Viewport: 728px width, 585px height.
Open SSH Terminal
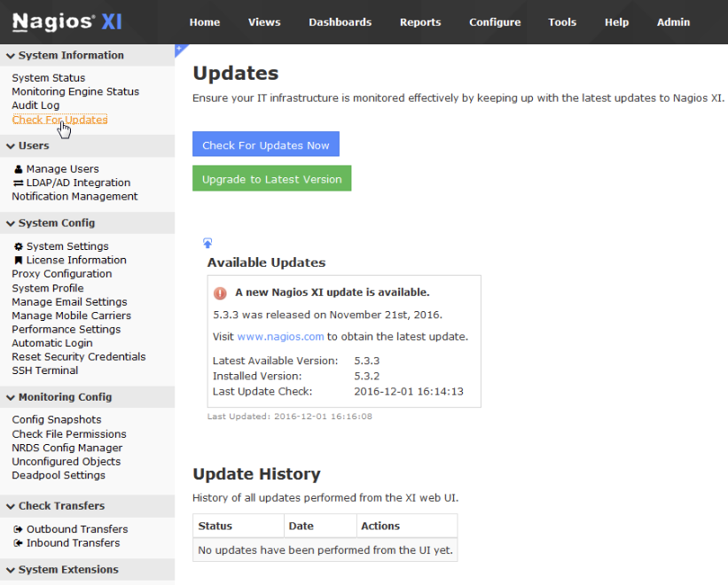pos(45,370)
